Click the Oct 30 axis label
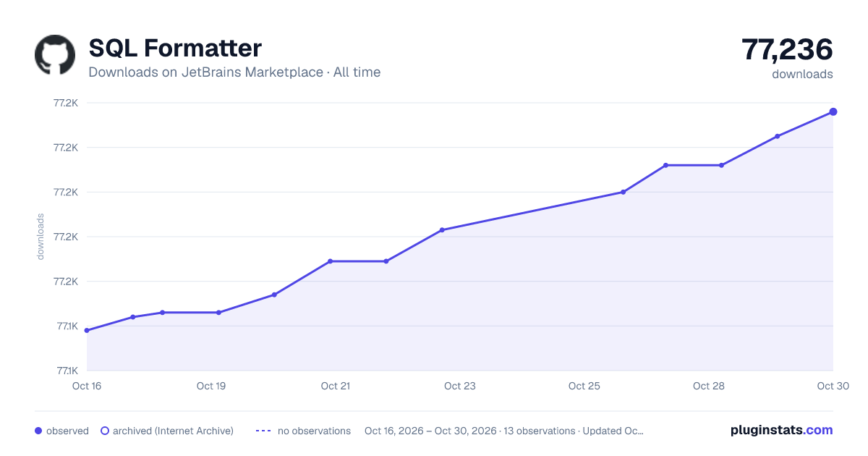The width and height of the screenshot is (868, 456). (832, 386)
